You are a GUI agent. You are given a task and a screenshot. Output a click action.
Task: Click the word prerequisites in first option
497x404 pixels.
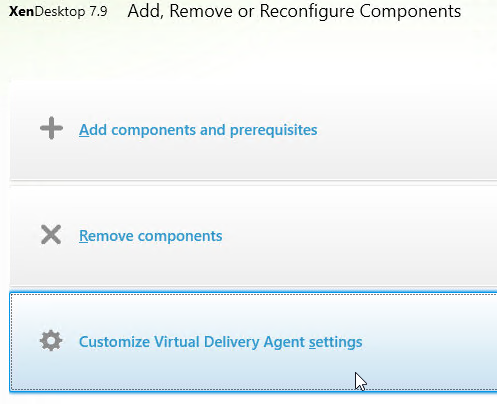pos(274,130)
